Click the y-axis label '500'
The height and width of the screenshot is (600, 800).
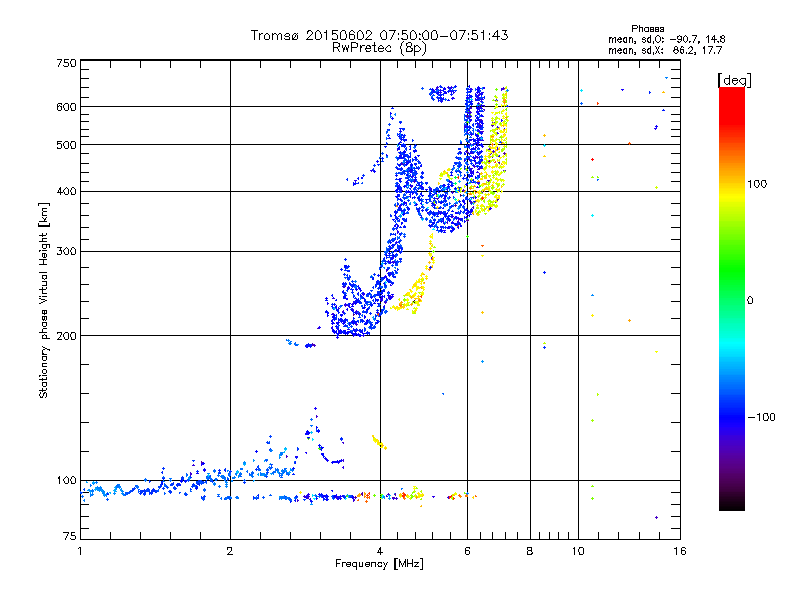point(67,145)
